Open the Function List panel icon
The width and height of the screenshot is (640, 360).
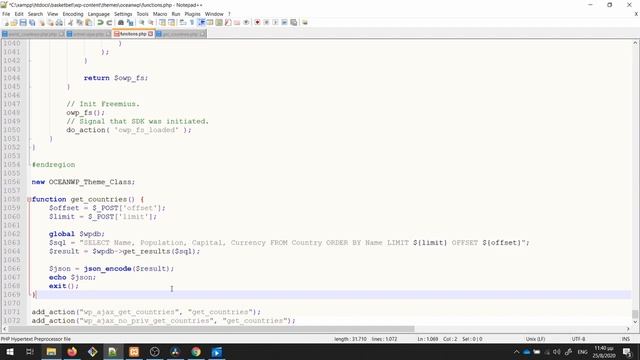(x=228, y=22)
